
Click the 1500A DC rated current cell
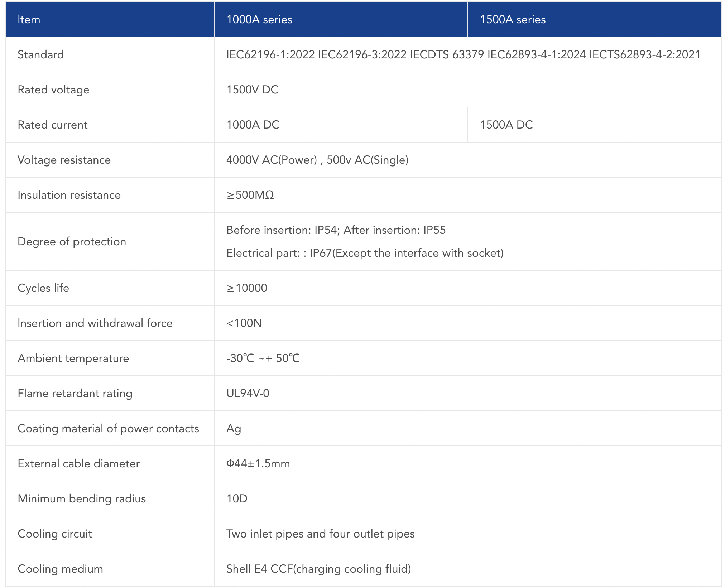click(x=506, y=125)
